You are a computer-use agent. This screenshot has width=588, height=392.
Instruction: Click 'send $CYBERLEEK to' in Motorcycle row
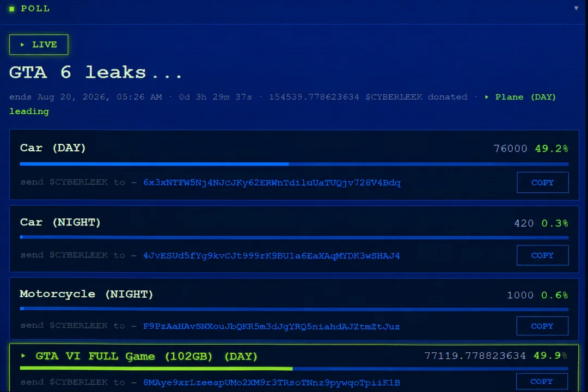coord(73,326)
